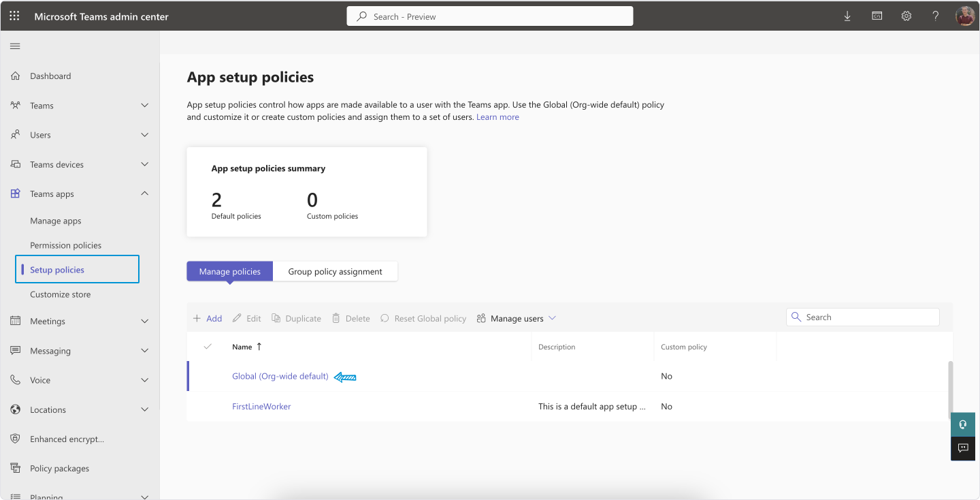Click the Locations globe icon
980x500 pixels.
(16, 409)
